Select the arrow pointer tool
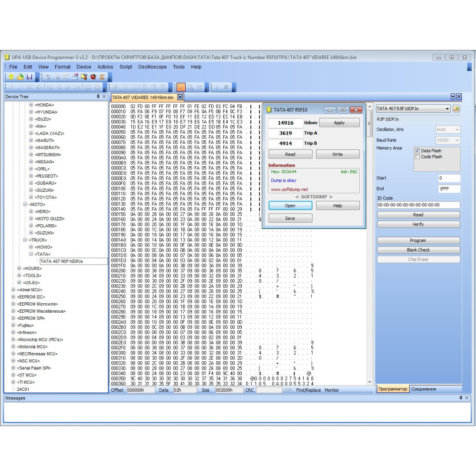Viewport: 476px width, 476px height. tap(181, 88)
